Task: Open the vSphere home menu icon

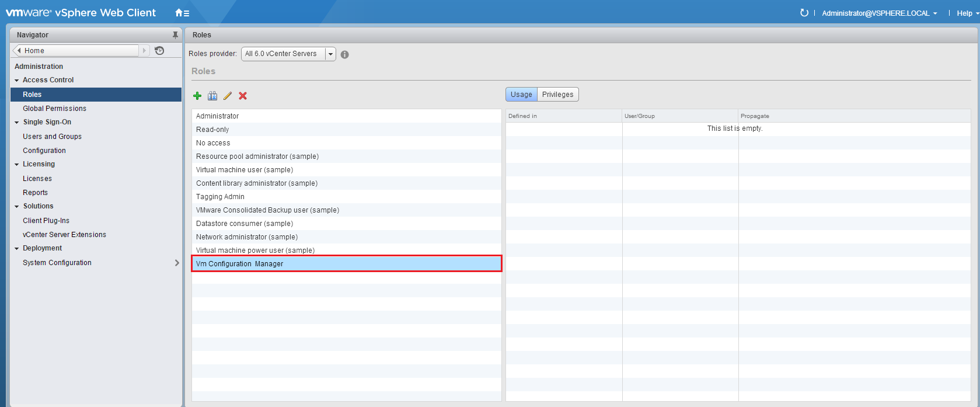Action: [x=182, y=13]
